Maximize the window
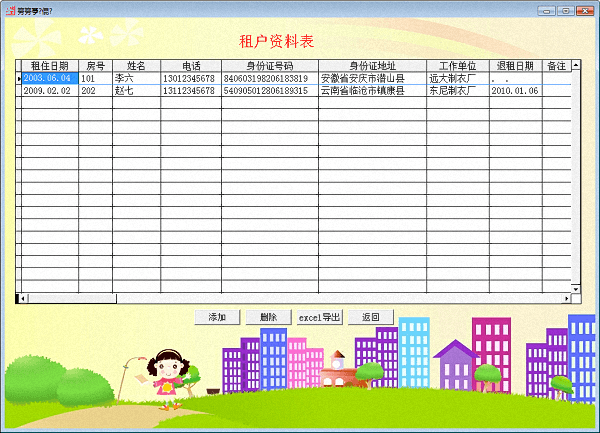The height and width of the screenshot is (433, 600). 565,9
